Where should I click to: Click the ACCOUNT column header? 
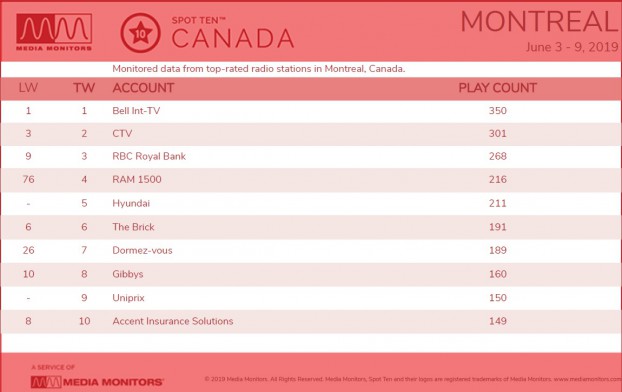tap(143, 88)
